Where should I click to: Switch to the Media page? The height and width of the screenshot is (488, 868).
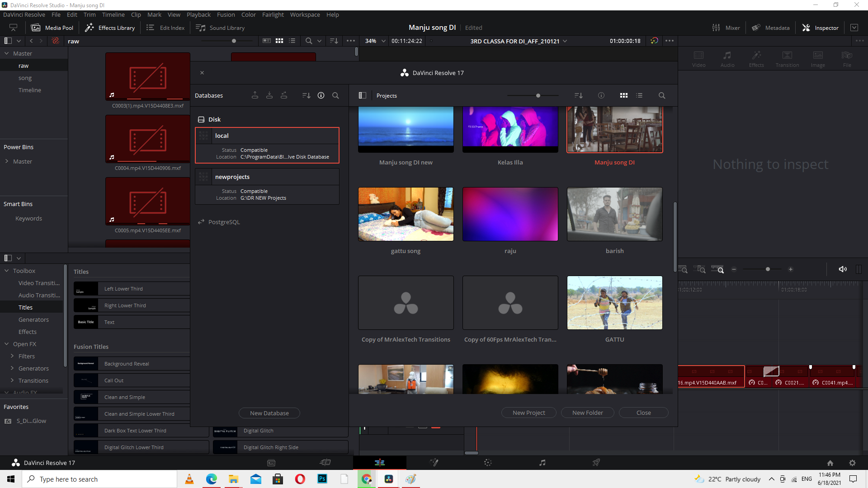[271, 463]
